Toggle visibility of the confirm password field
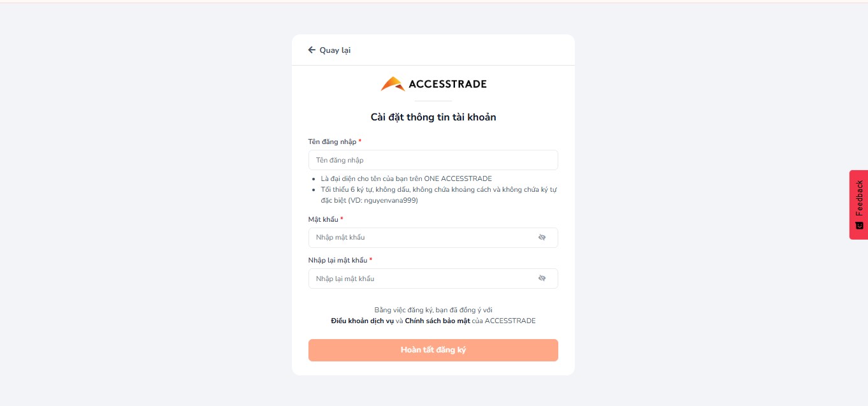Screen dimensions: 868x406 (x=542, y=279)
